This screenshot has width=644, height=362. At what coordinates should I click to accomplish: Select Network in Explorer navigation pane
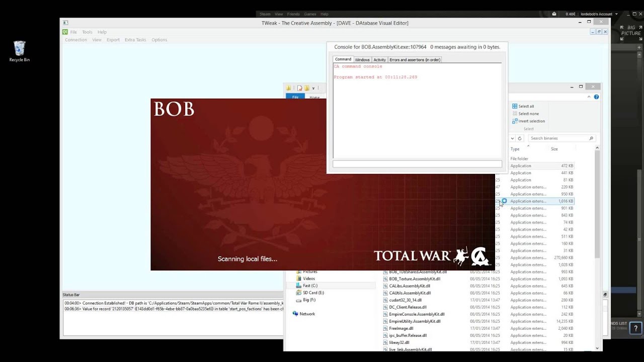[307, 314]
